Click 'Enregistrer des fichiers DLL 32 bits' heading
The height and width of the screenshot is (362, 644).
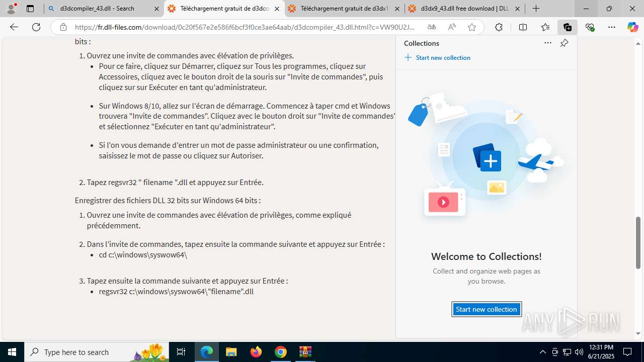(x=168, y=201)
